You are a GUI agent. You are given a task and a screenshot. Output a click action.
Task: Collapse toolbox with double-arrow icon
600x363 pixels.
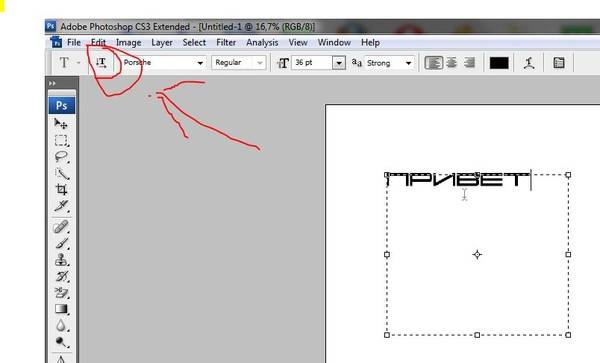52,83
